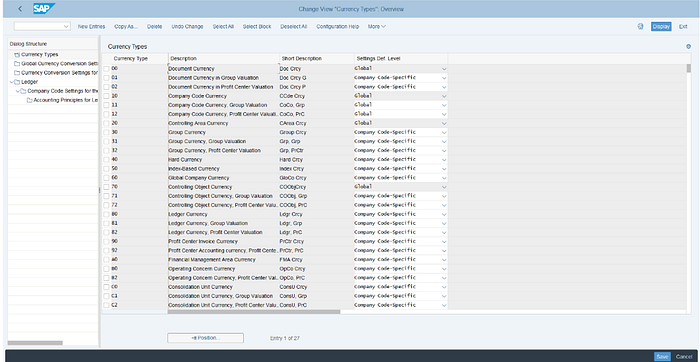Open the command field dropdown
Image resolution: width=700 pixels, height=362 pixels.
67,27
